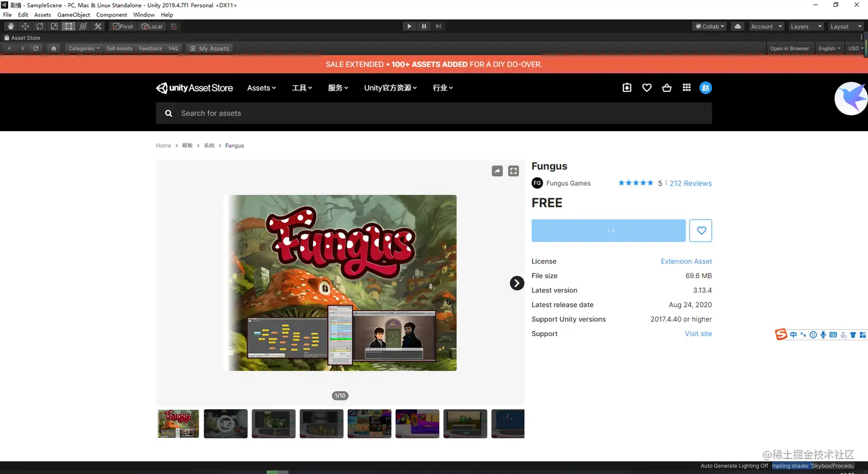Open the 212 Reviews link
Screen dimensions: 868x474
(691, 183)
